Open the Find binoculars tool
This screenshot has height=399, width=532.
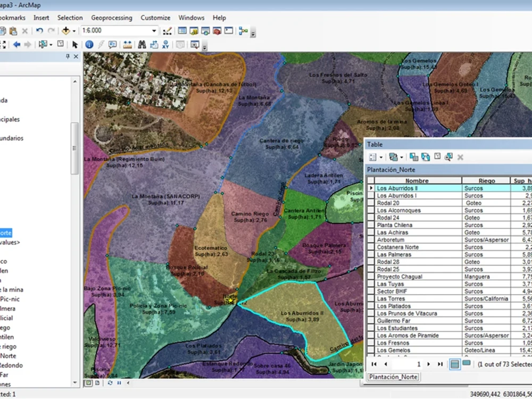pyautogui.click(x=142, y=45)
